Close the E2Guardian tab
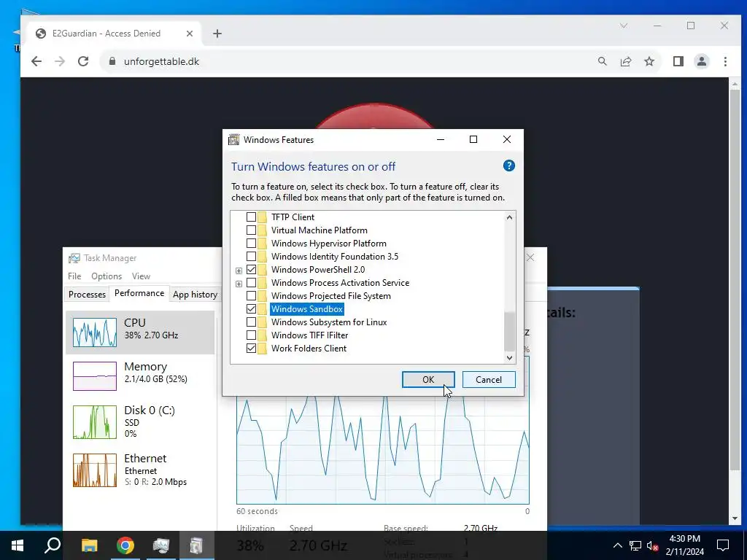This screenshot has width=747, height=560. point(190,34)
